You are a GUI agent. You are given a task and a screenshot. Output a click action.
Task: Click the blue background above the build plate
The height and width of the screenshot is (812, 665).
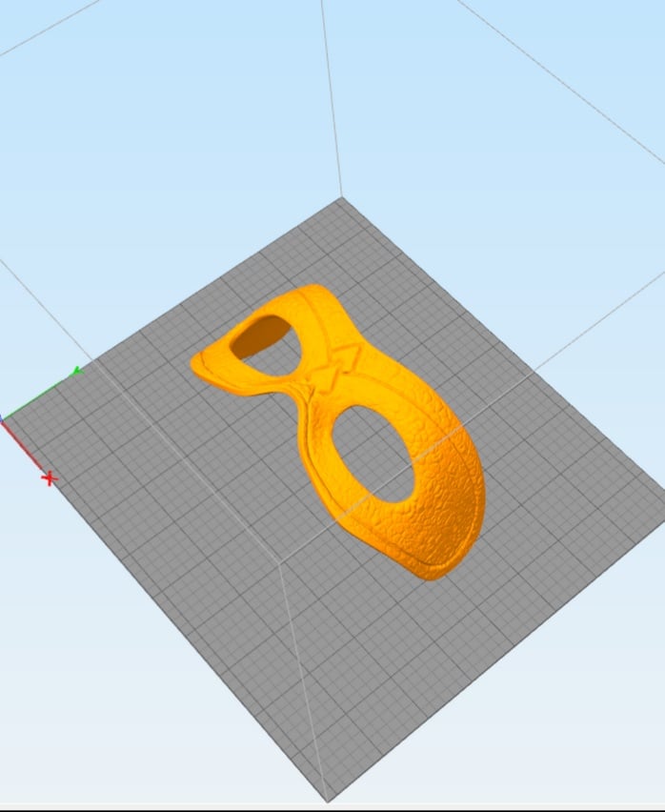click(x=181, y=130)
